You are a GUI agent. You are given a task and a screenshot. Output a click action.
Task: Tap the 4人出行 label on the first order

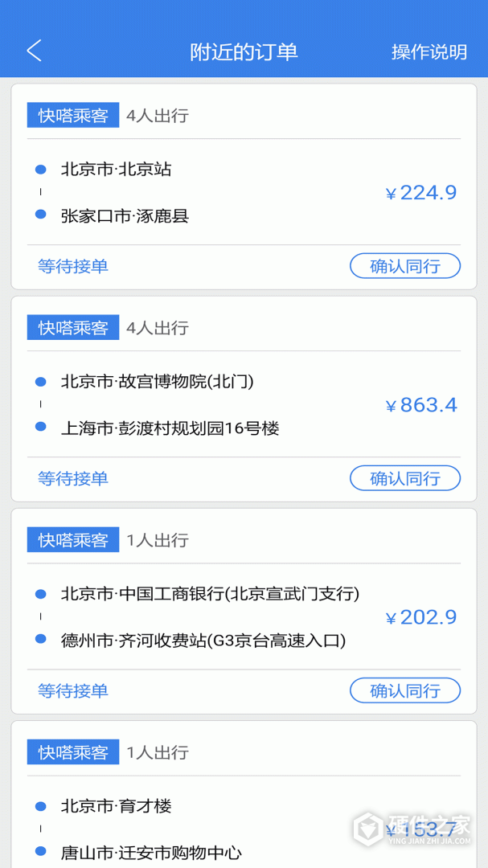(x=158, y=115)
